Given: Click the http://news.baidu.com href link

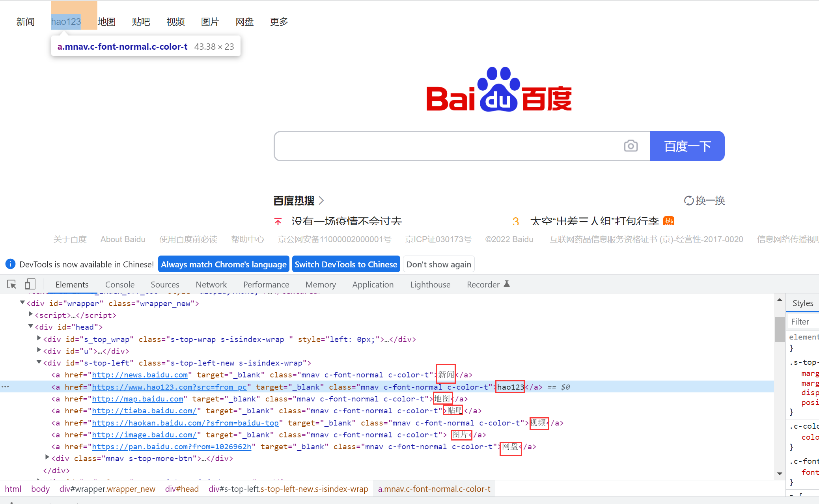Looking at the screenshot, I should pyautogui.click(x=140, y=375).
